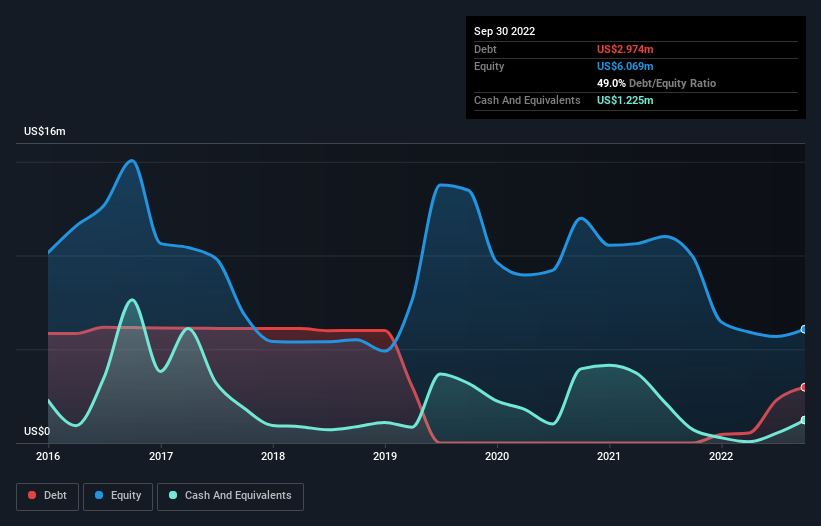The width and height of the screenshot is (821, 526).
Task: Click Cash And Equivalents label in tooltip
Action: [527, 100]
